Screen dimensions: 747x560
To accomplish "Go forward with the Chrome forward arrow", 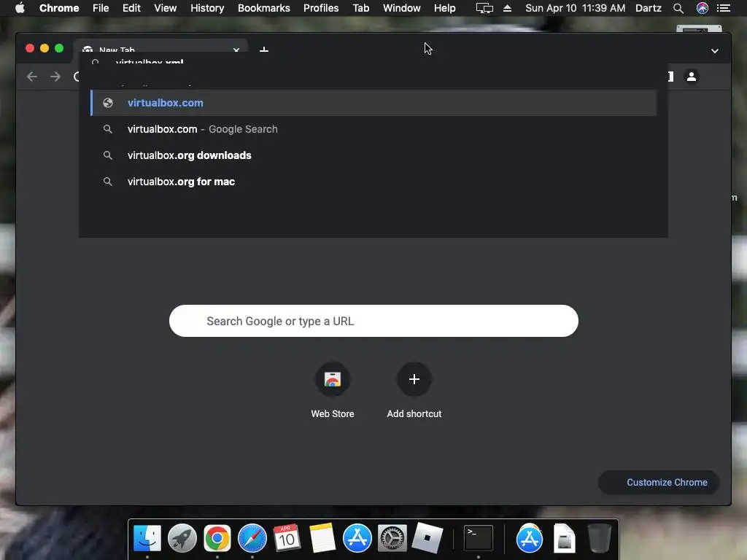I will tap(55, 77).
